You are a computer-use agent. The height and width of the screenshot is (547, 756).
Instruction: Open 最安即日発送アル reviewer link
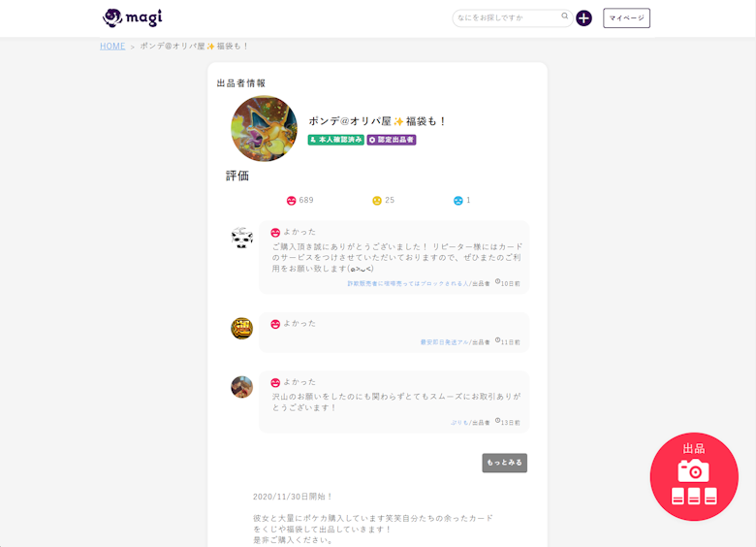pyautogui.click(x=444, y=342)
